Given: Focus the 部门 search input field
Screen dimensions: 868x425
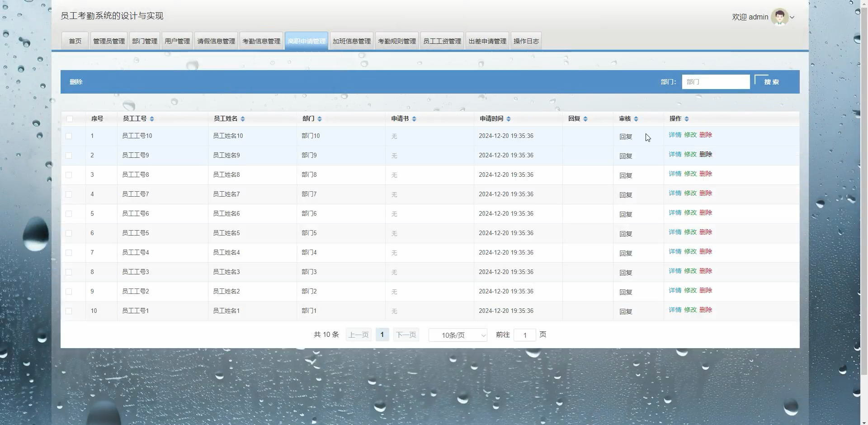Looking at the screenshot, I should point(716,82).
